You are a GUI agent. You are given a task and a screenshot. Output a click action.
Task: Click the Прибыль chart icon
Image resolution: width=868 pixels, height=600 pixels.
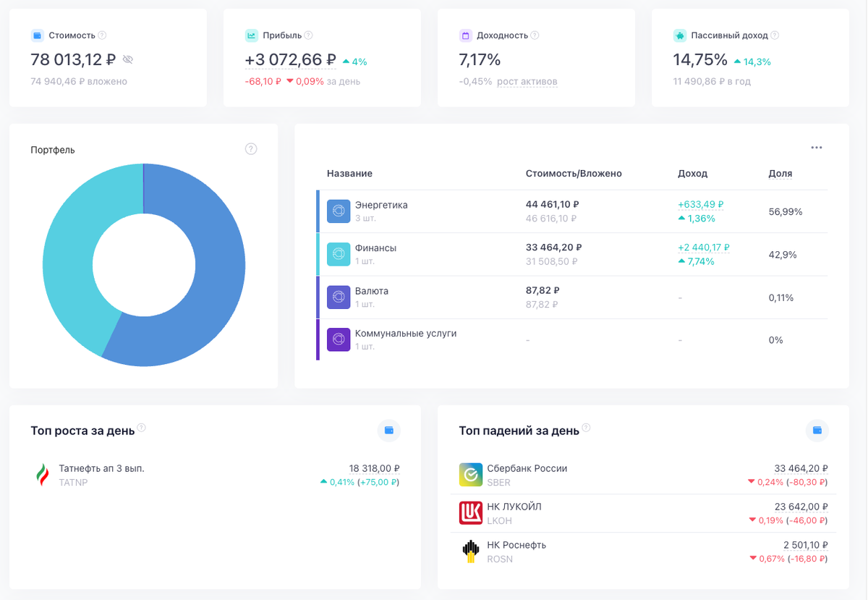tap(251, 35)
